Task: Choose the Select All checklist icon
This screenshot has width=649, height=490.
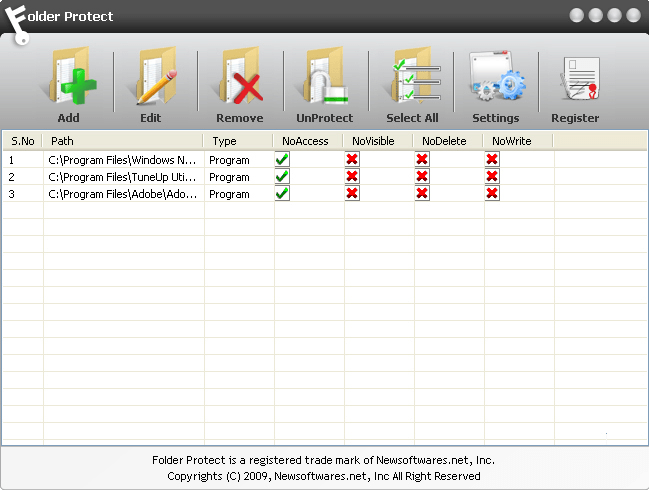Action: [414, 77]
